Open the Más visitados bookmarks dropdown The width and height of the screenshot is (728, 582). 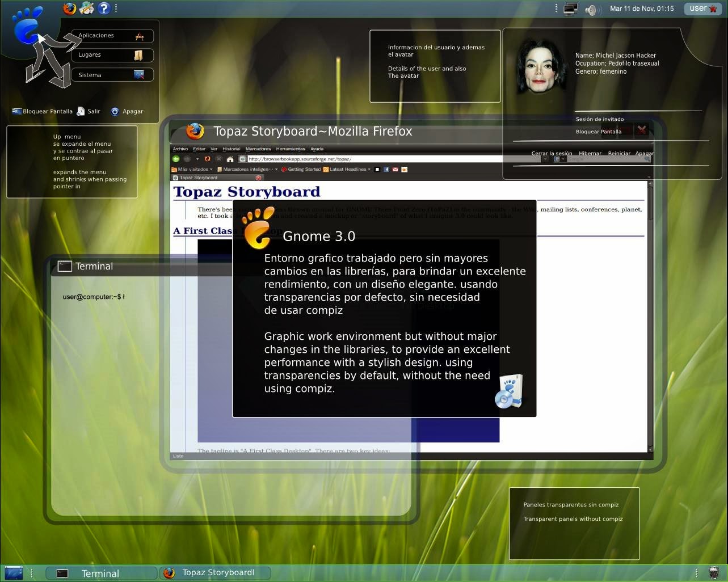tap(192, 169)
